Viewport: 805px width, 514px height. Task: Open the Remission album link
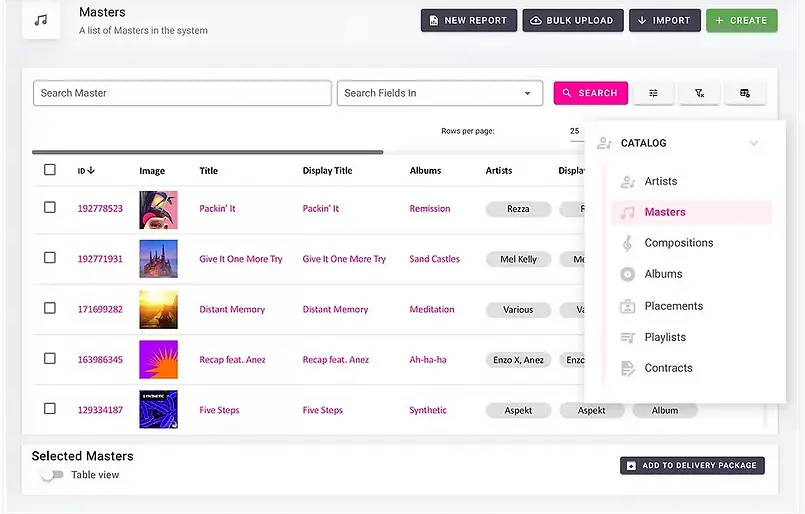pyautogui.click(x=430, y=208)
